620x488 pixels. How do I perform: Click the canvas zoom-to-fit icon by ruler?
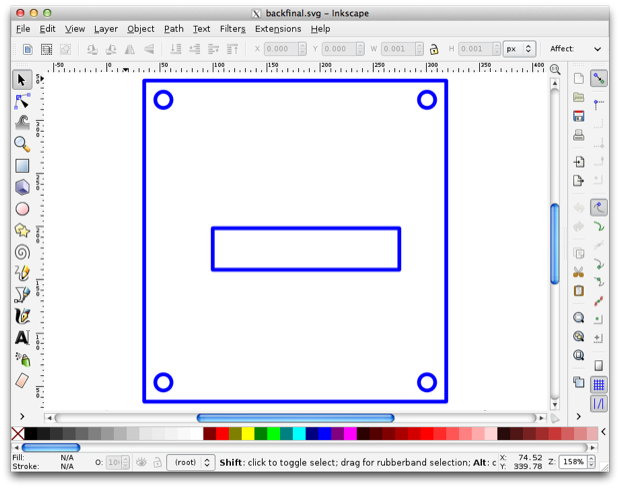pyautogui.click(x=555, y=70)
